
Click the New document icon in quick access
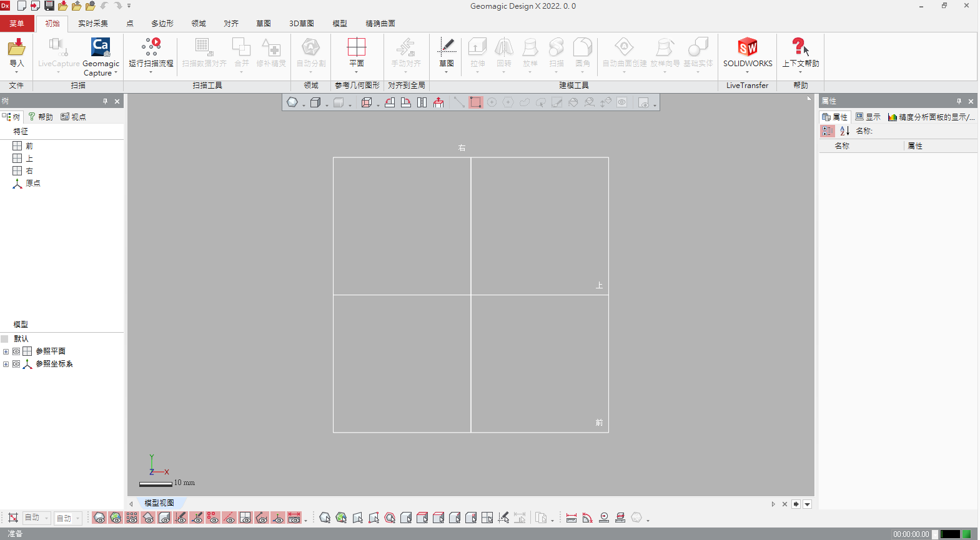pyautogui.click(x=22, y=6)
